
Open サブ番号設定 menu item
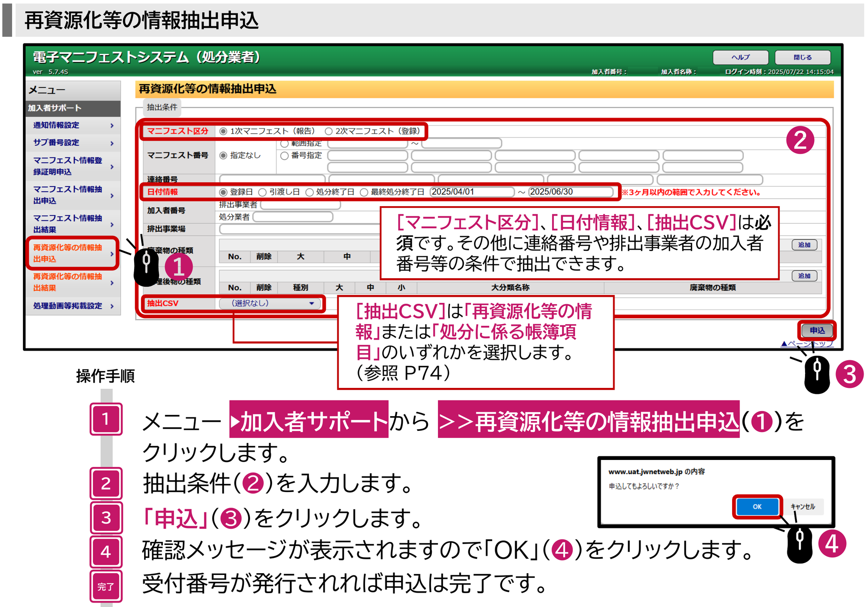tap(73, 143)
